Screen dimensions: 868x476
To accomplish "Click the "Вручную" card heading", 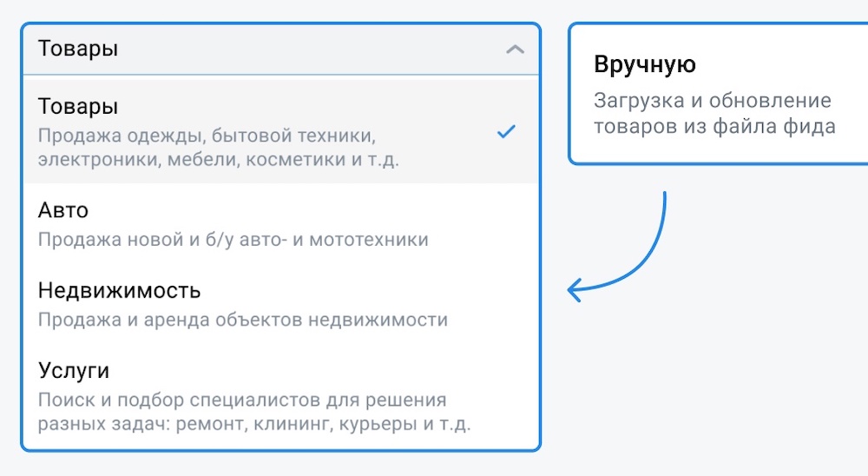I will [x=645, y=65].
